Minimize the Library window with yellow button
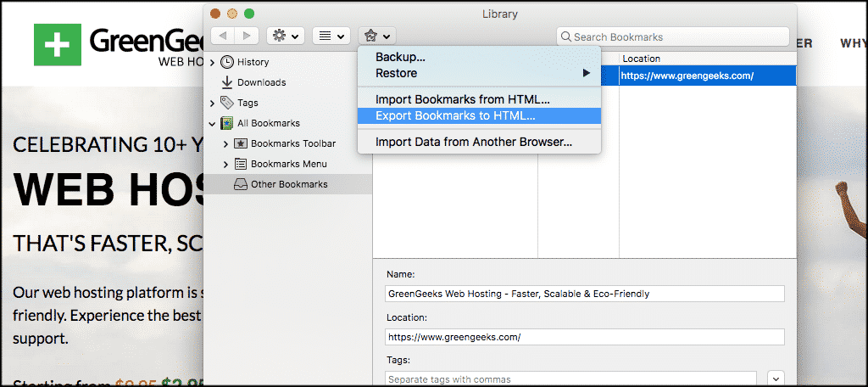Viewport: 868px width, 387px height. coord(232,14)
